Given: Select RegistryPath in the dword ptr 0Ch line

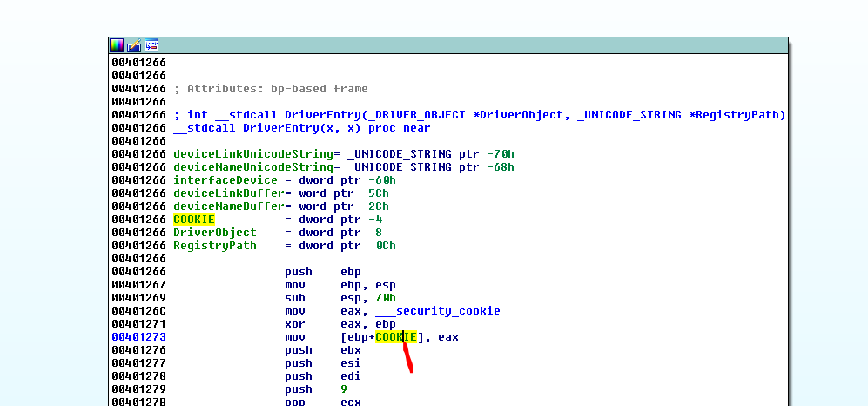Looking at the screenshot, I should tap(214, 246).
